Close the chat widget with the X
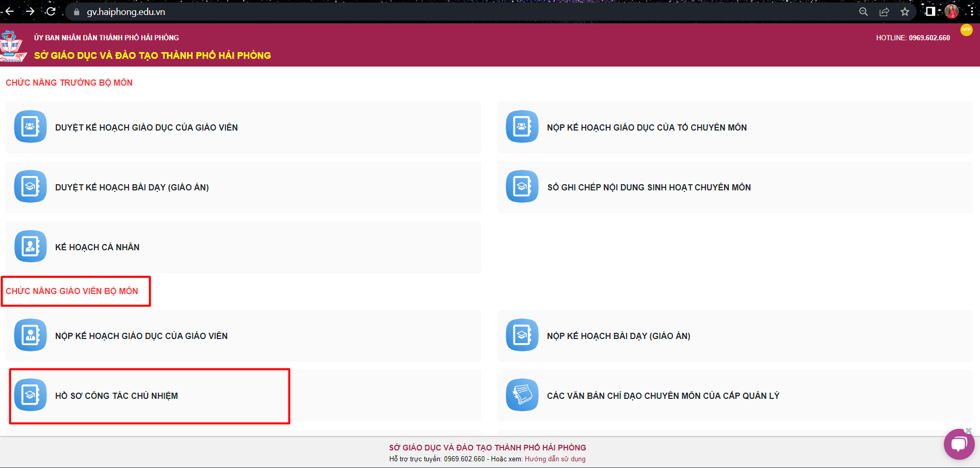The image size is (980, 468). (x=969, y=430)
